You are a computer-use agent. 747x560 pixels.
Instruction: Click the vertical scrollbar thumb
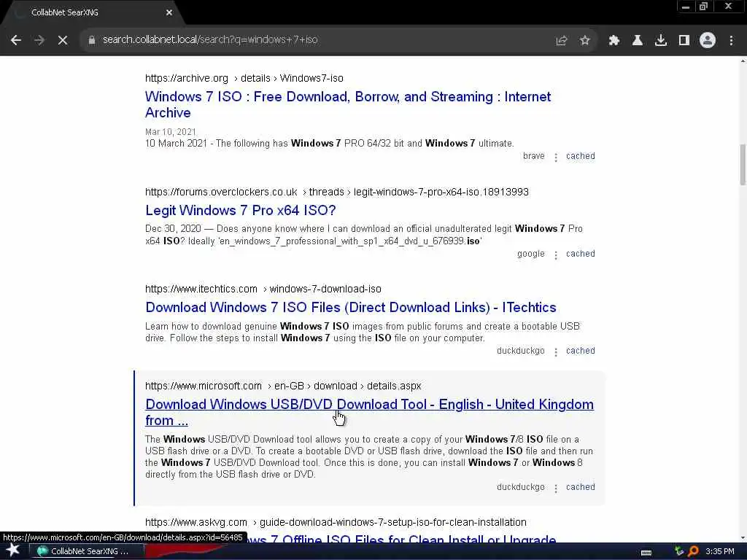(743, 164)
